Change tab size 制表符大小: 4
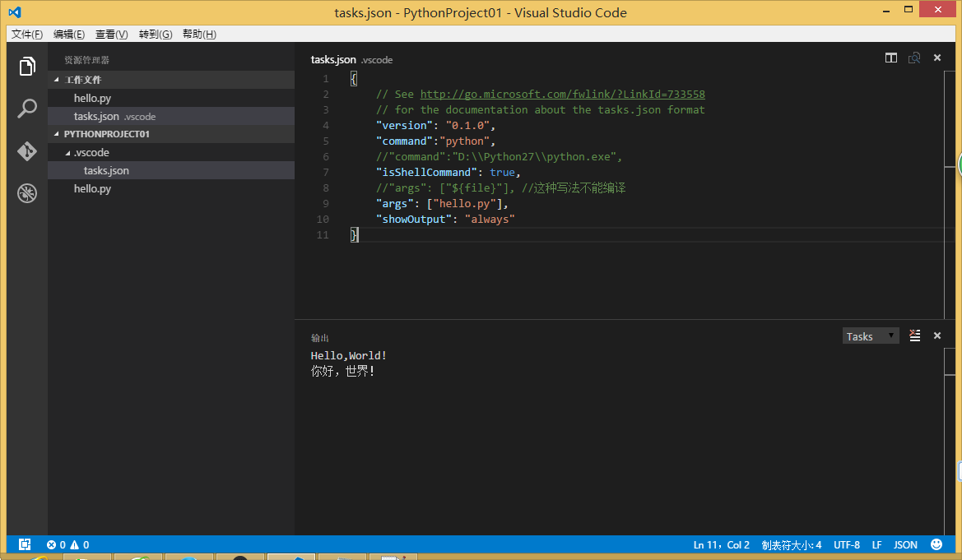This screenshot has height=560, width=962. [792, 544]
